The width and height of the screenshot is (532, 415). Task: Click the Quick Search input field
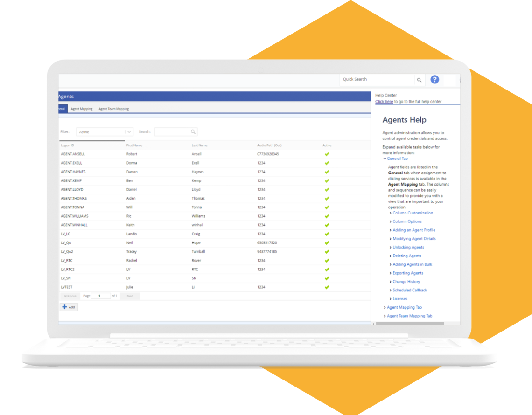pos(377,80)
